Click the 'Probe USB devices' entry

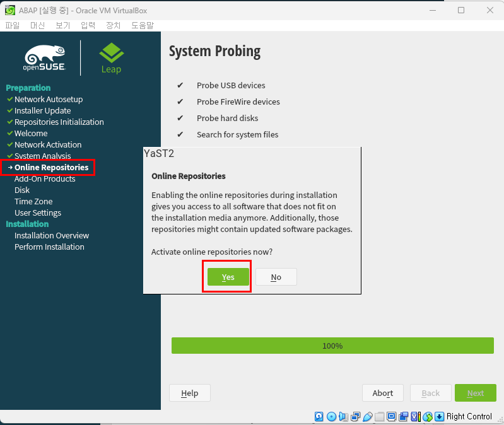pos(231,86)
